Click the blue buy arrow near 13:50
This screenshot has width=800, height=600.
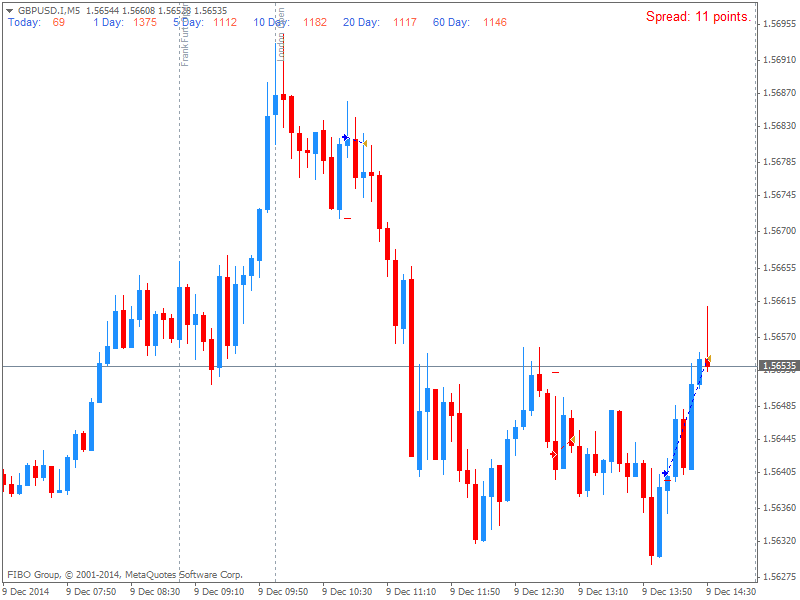click(x=665, y=473)
